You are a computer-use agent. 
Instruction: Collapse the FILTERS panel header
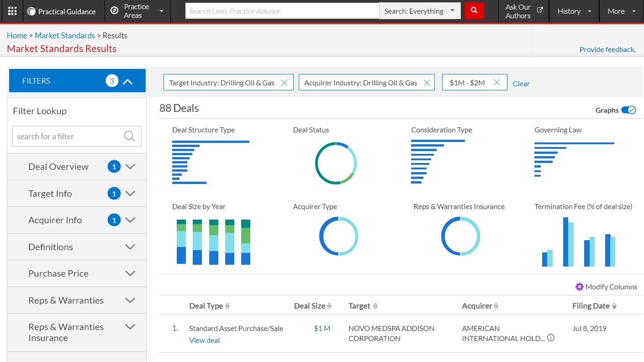tap(77, 81)
